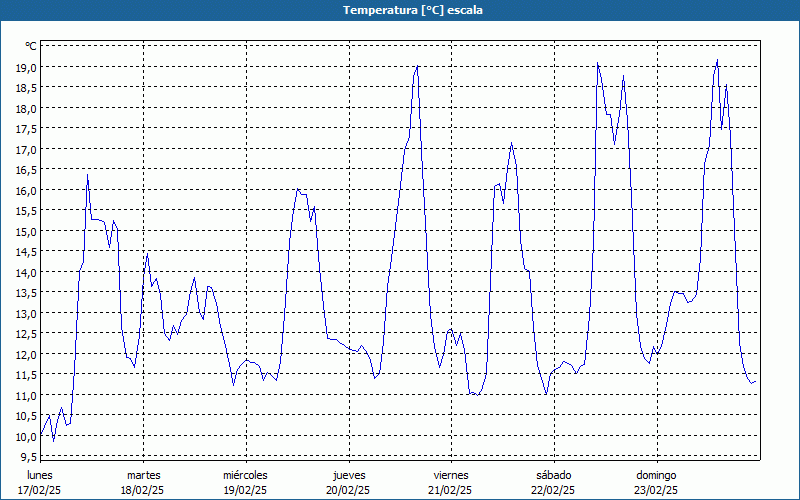Select the '18,0' y-axis label

click(x=27, y=108)
